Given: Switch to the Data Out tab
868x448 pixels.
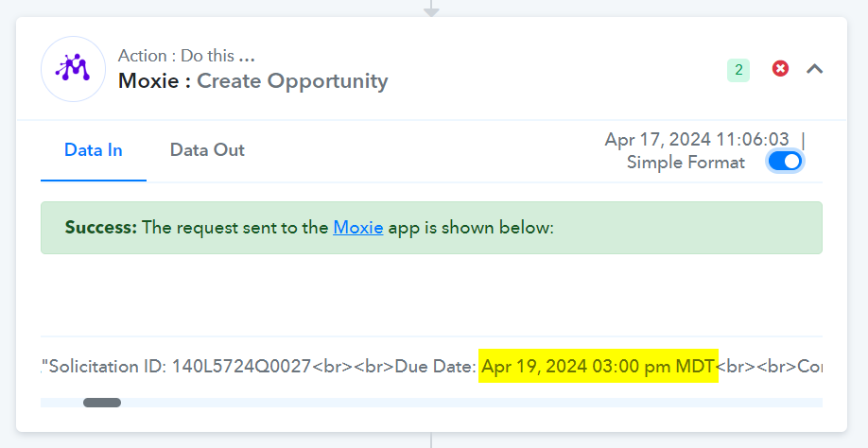Looking at the screenshot, I should [x=207, y=150].
